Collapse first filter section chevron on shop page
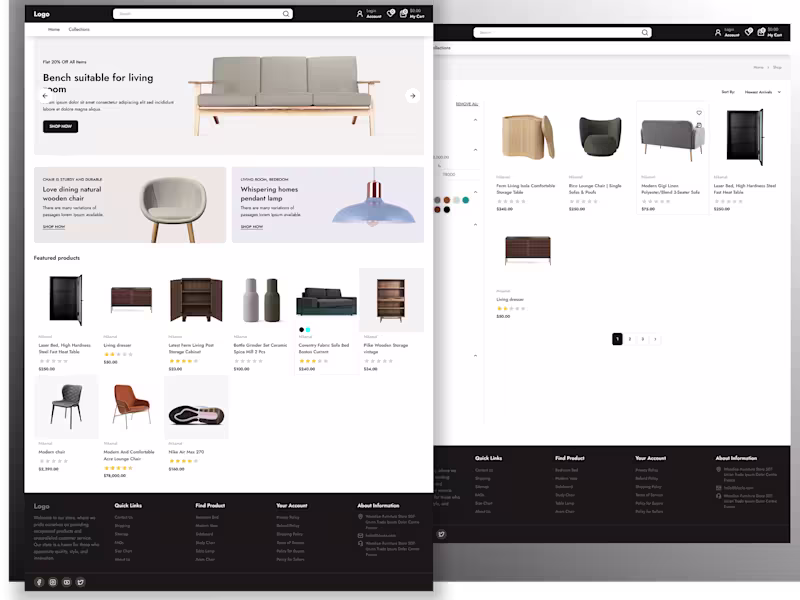Image resolution: width=800 pixels, height=600 pixels. (x=475, y=120)
